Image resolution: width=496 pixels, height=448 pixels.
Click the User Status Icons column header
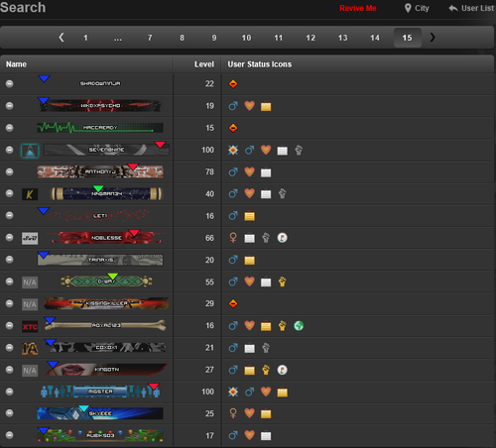click(x=260, y=64)
